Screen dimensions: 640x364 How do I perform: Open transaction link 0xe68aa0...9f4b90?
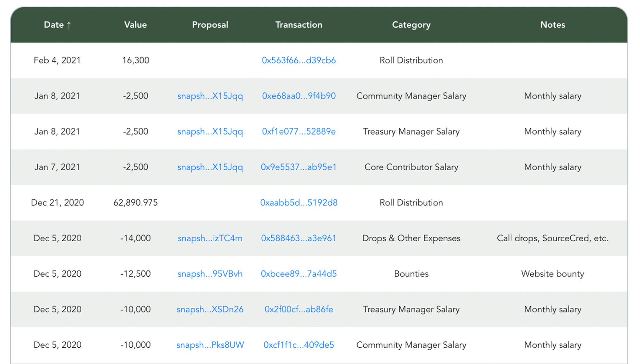[x=299, y=96]
